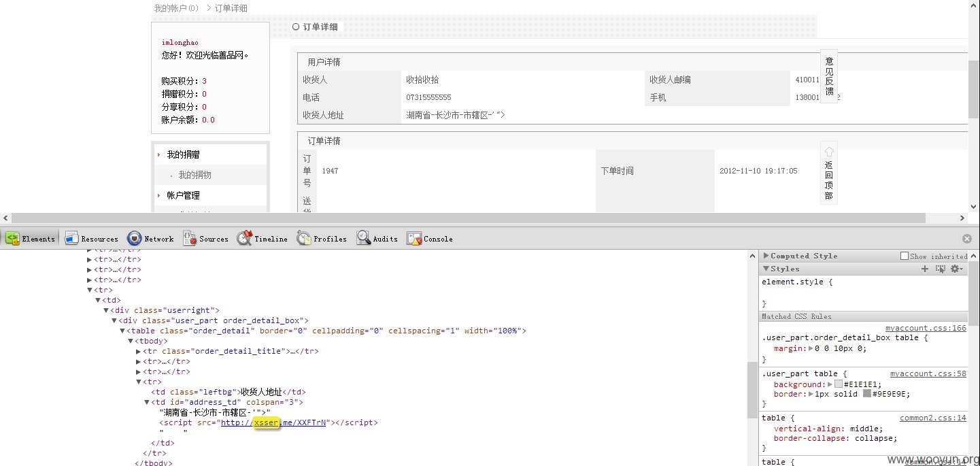
Task: Collapse the div class="userright" node
Action: [x=106, y=310]
